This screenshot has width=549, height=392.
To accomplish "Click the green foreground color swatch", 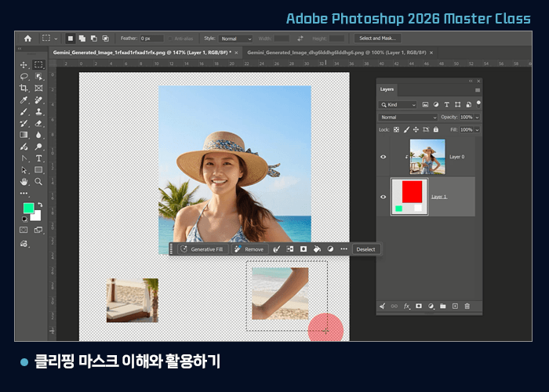I will click(x=28, y=208).
